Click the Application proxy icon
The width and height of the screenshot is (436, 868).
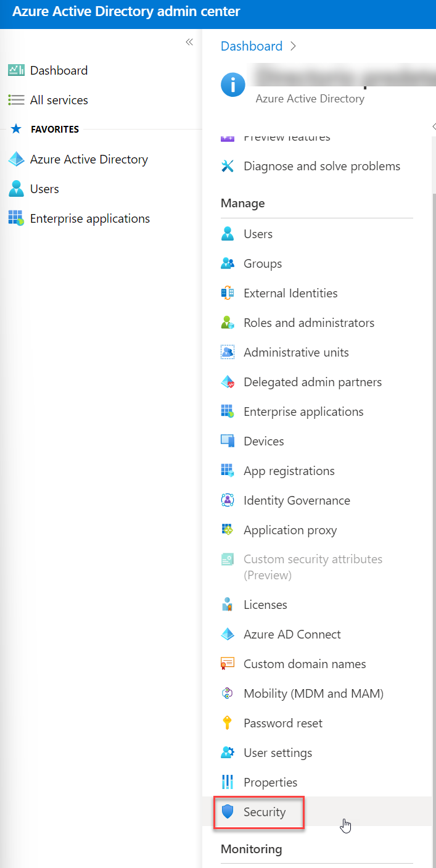pyautogui.click(x=228, y=530)
